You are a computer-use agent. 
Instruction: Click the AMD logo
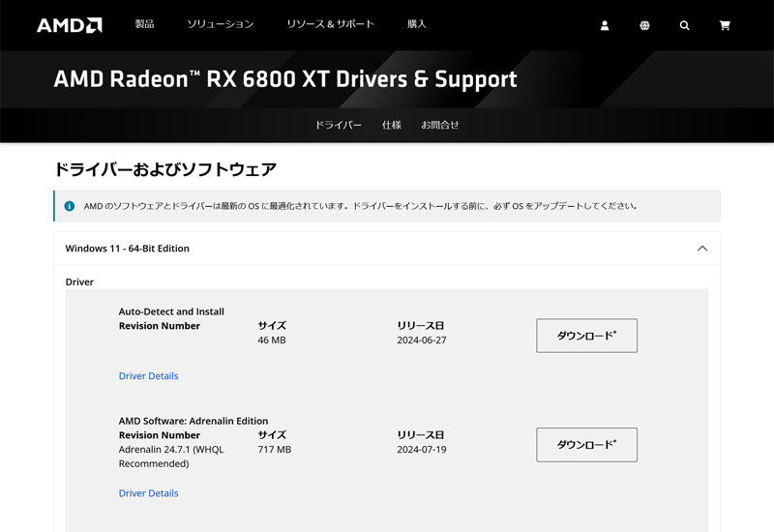tap(69, 25)
